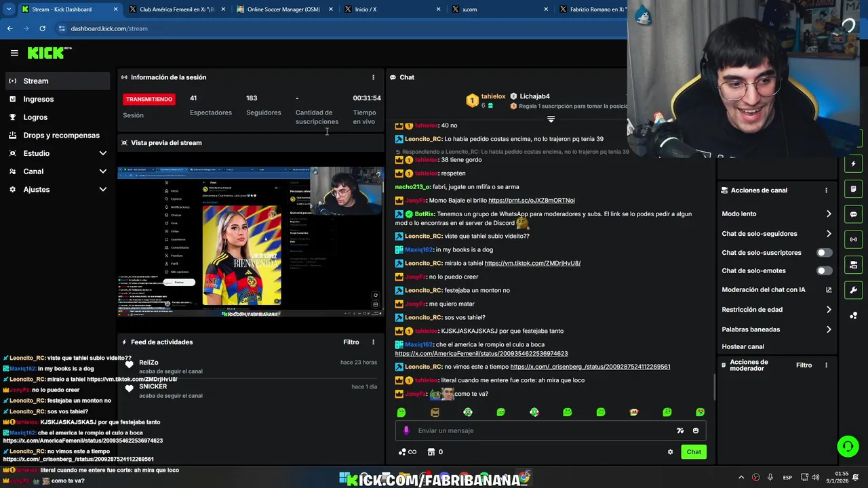Click the microphone icon in system tray
Image resolution: width=868 pixels, height=488 pixels.
[770, 477]
